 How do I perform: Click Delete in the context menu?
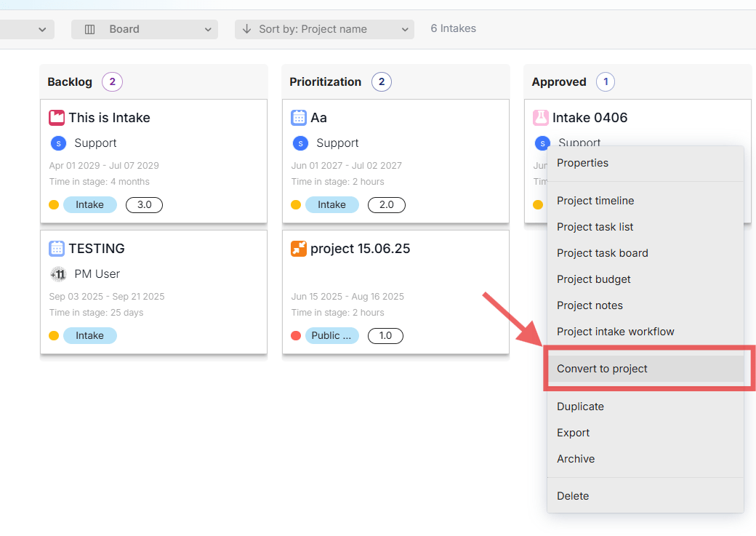point(573,496)
